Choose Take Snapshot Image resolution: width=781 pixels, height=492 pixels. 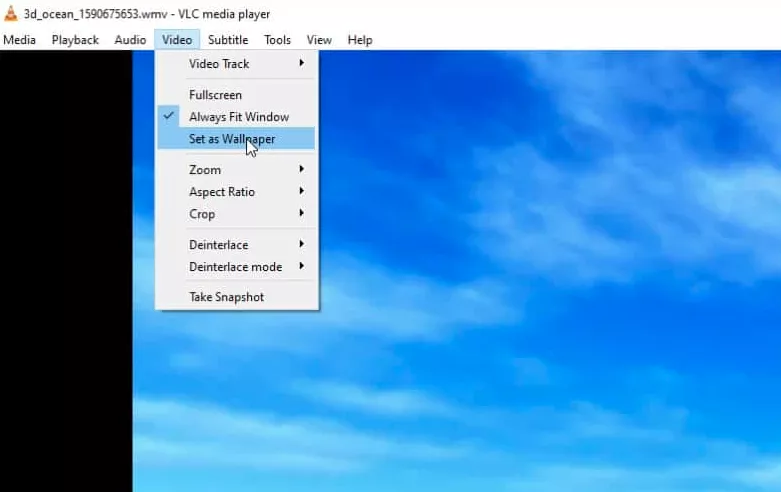(236, 297)
